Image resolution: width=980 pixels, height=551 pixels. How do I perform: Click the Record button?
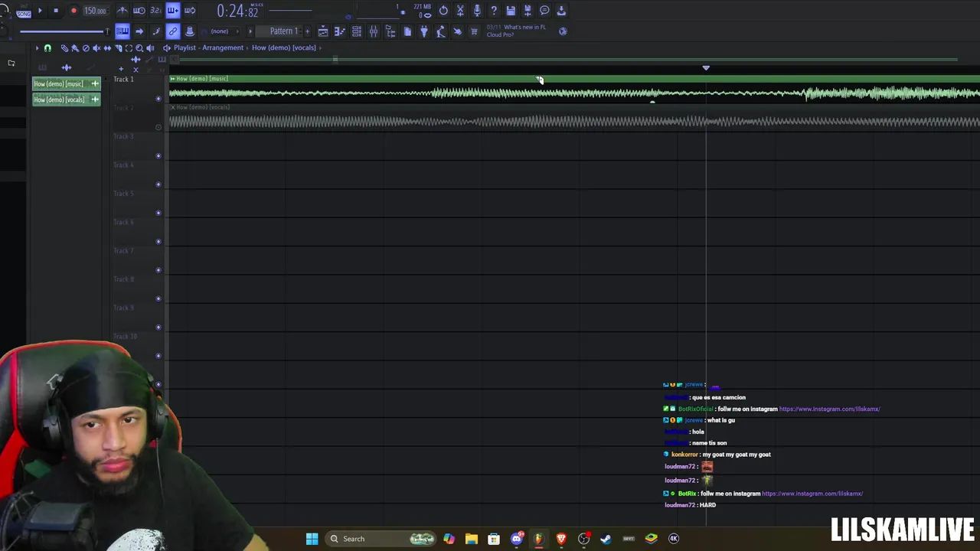73,11
